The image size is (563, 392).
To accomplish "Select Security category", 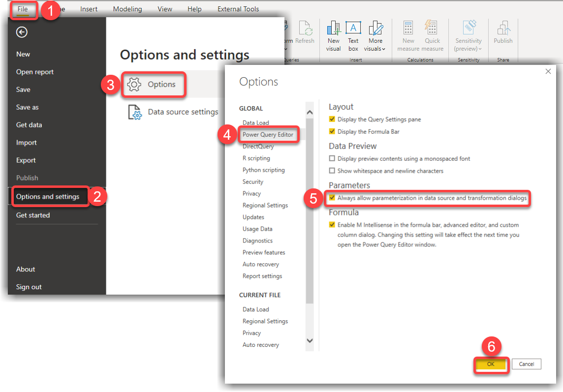I will pos(253,181).
